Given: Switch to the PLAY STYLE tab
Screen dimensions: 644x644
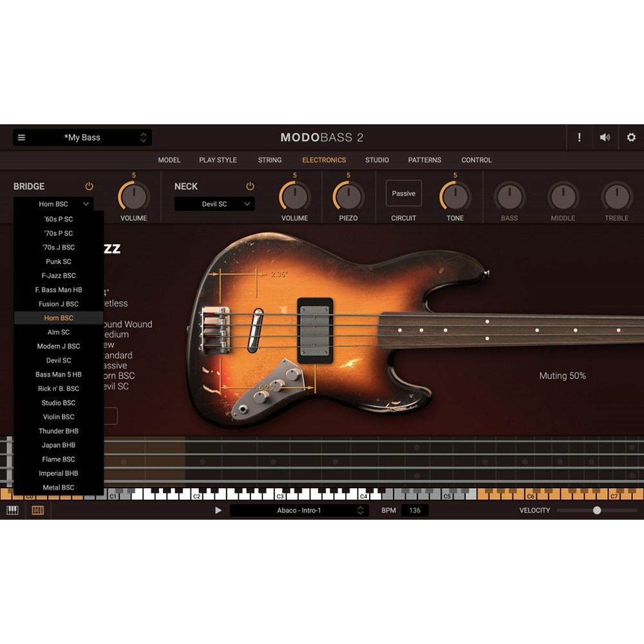Looking at the screenshot, I should pos(218,160).
